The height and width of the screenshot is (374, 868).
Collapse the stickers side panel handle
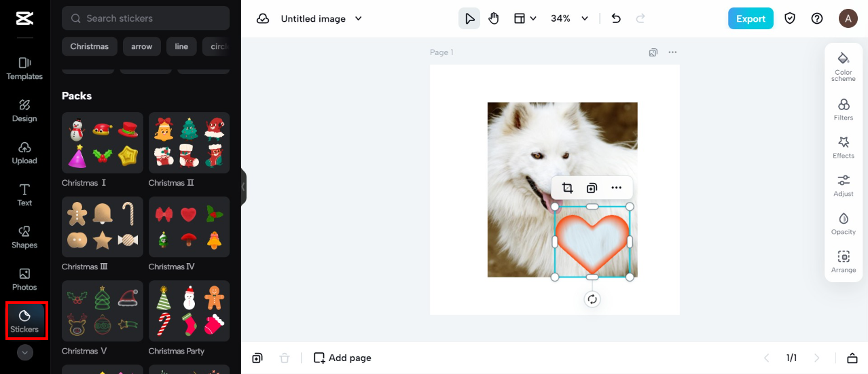point(243,187)
